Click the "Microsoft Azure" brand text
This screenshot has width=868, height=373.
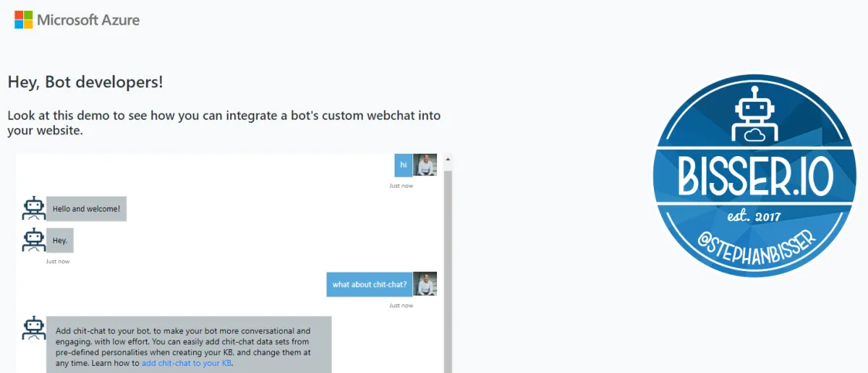click(x=88, y=20)
